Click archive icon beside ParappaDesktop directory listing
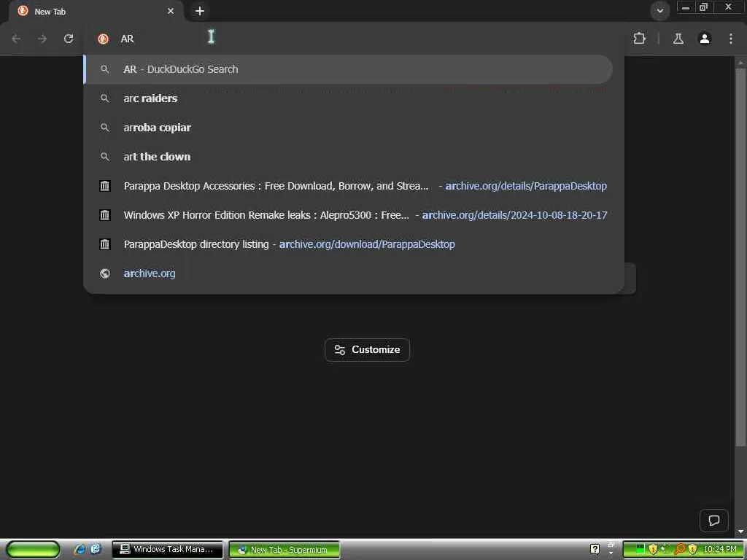Image resolution: width=747 pixels, height=560 pixels. (105, 244)
